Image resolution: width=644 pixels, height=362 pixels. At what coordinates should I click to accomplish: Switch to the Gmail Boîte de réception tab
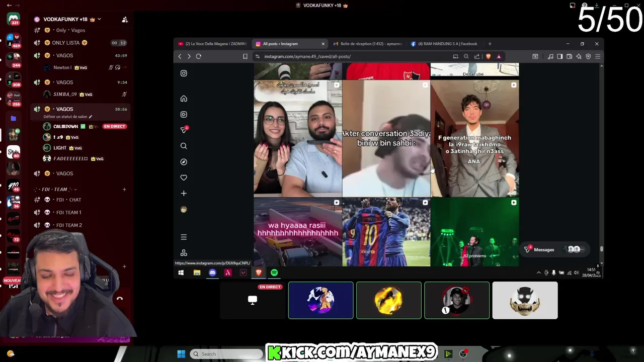[x=367, y=44]
